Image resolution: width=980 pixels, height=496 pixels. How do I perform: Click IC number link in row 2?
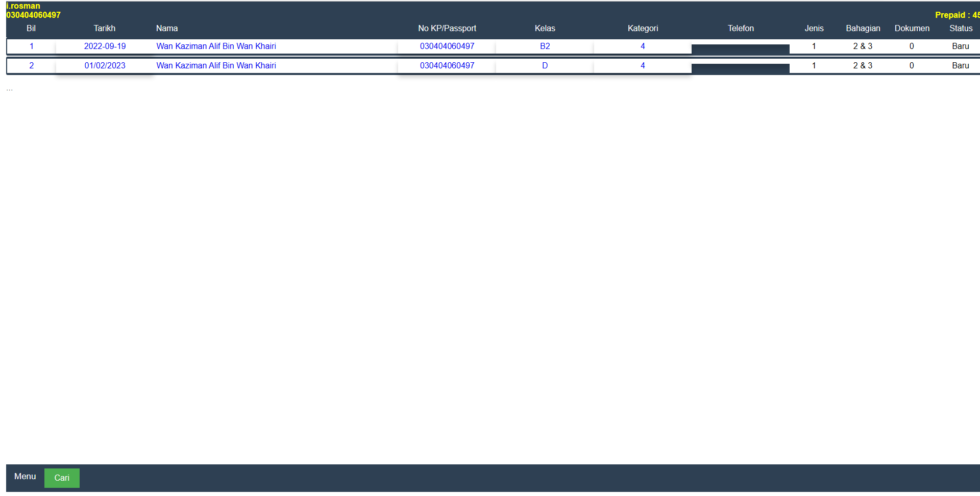447,66
